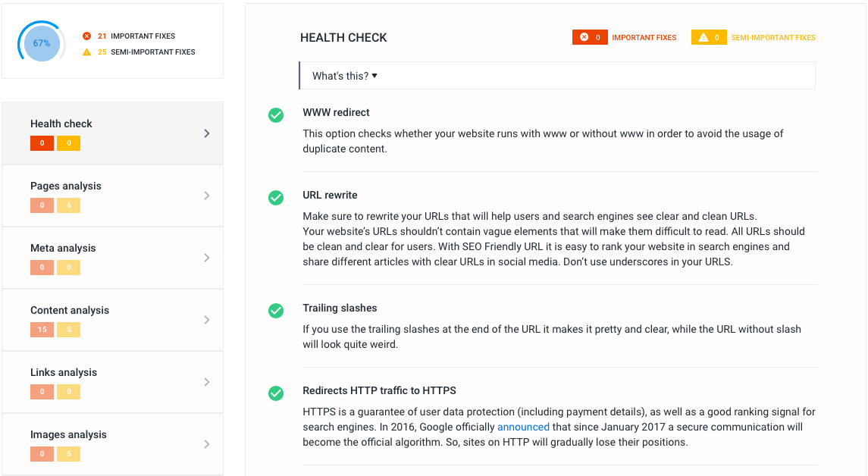Click the red important fixes icon in sidebar summary
868x476 pixels.
(x=86, y=36)
